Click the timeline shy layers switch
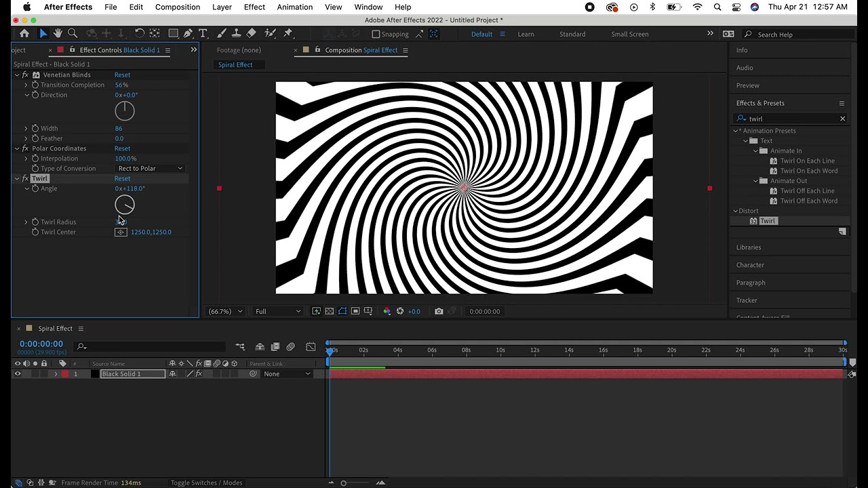This screenshot has width=868, height=488. 259,346
